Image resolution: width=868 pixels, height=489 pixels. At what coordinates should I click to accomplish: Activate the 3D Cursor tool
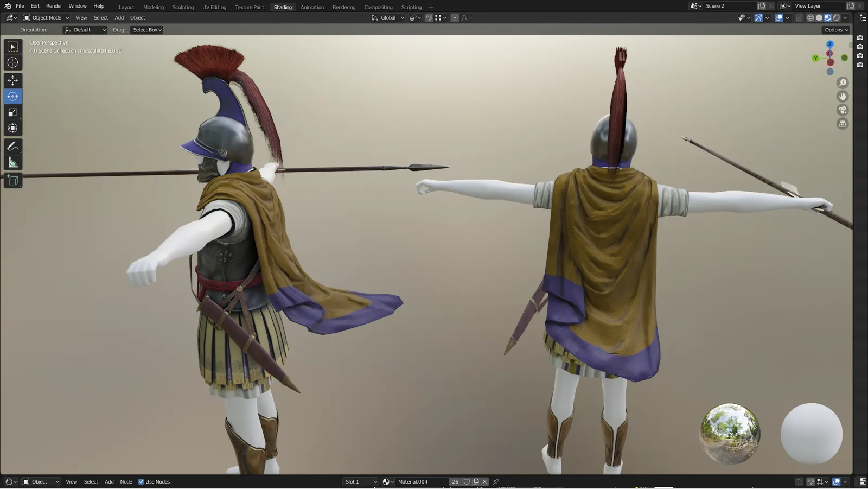pyautogui.click(x=12, y=62)
